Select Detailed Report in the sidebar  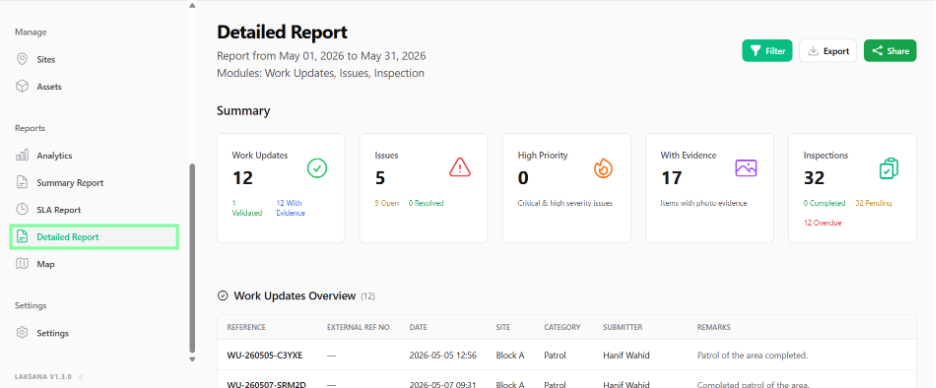[94, 237]
